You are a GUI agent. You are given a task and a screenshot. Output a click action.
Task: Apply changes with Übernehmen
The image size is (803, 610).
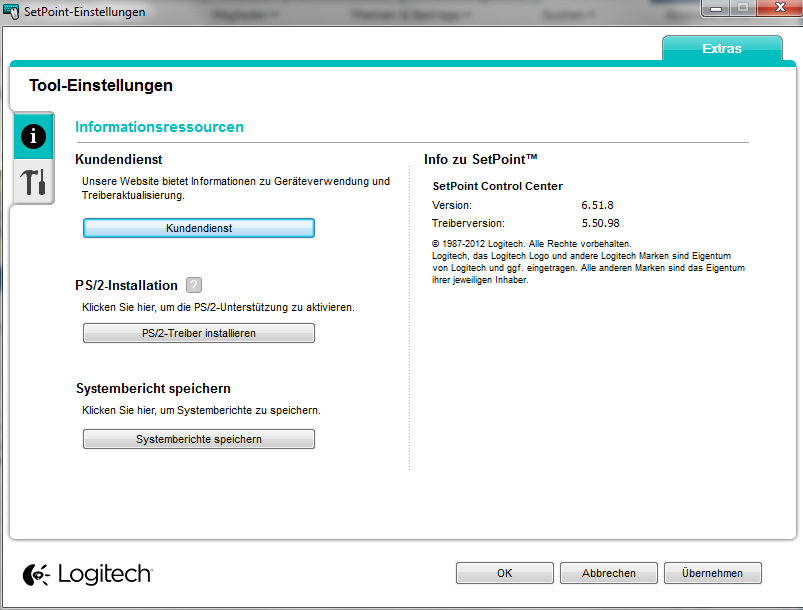712,573
